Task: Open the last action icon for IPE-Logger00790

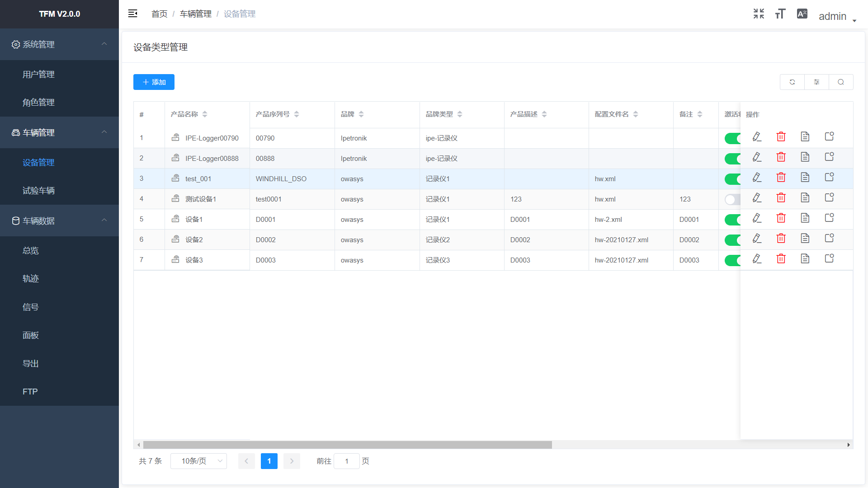Action: (x=829, y=136)
